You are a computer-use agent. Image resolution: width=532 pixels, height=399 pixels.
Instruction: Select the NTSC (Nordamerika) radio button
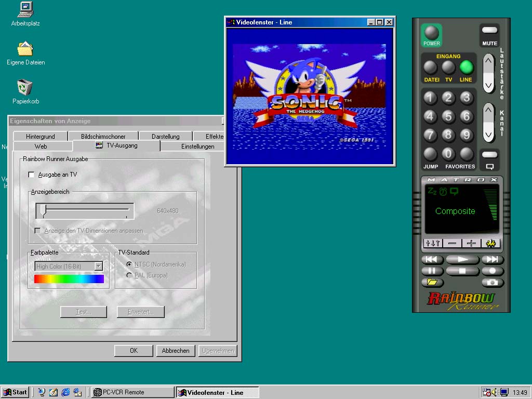click(x=129, y=264)
